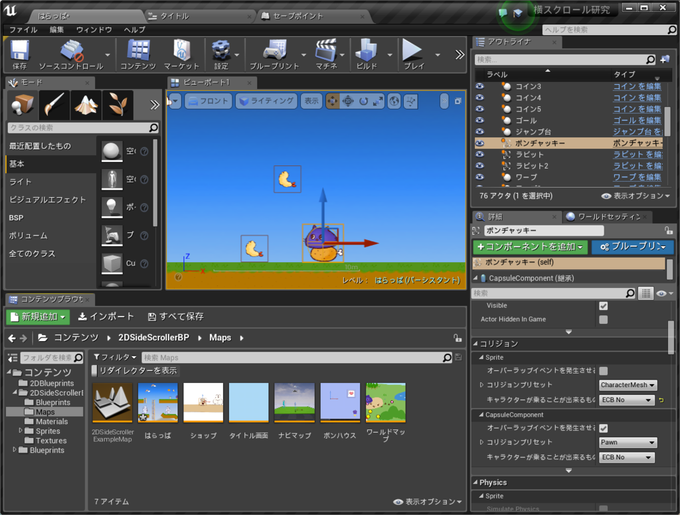
Task: Toggle world/local coordinate globe icon
Action: point(394,101)
